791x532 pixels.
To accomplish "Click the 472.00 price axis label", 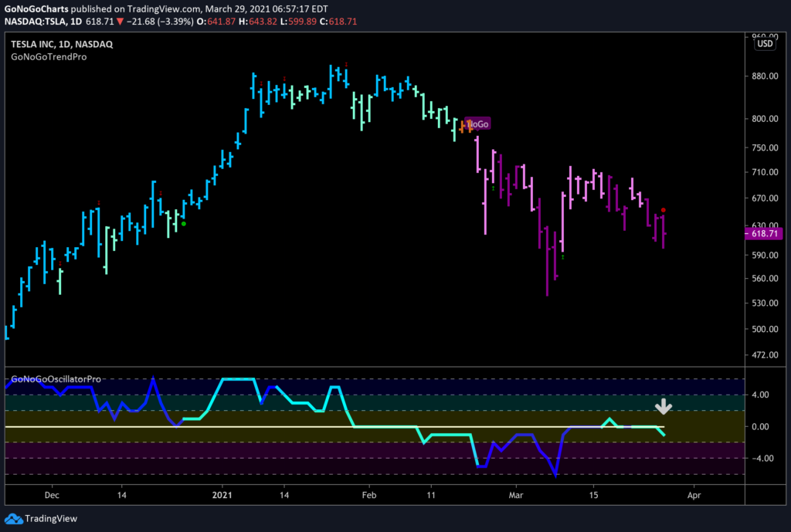I will [765, 355].
